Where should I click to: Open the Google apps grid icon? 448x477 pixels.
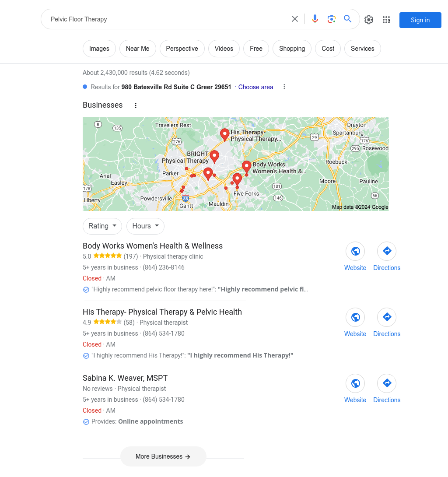(x=386, y=20)
